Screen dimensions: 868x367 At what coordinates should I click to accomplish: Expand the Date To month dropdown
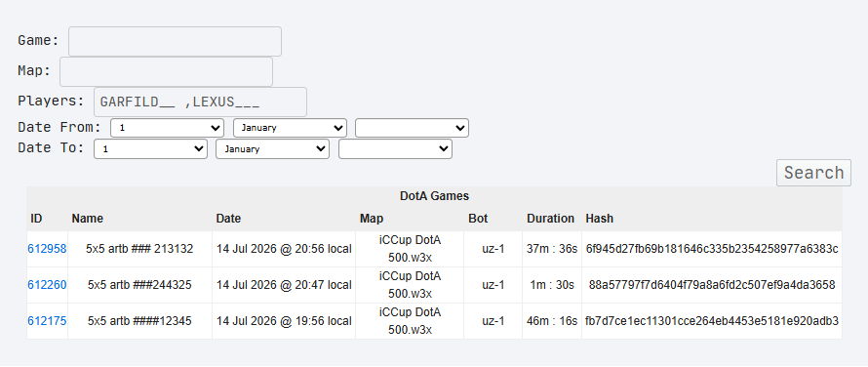click(272, 149)
